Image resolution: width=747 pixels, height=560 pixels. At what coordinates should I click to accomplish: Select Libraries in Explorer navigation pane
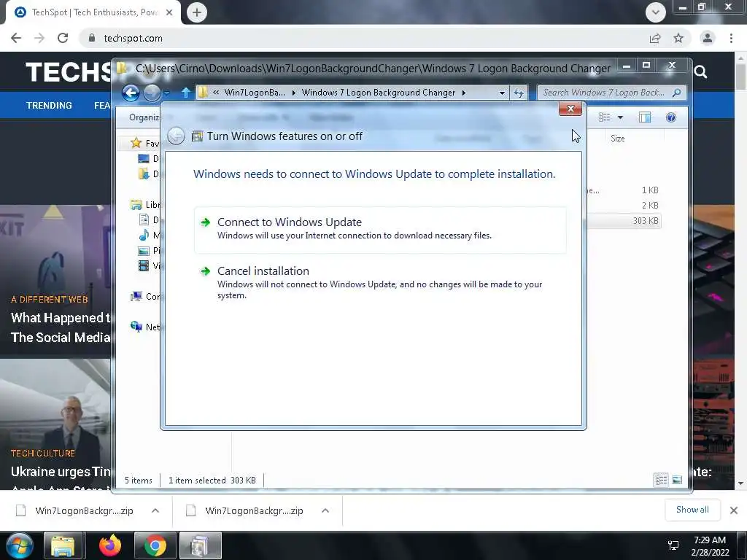coord(145,205)
